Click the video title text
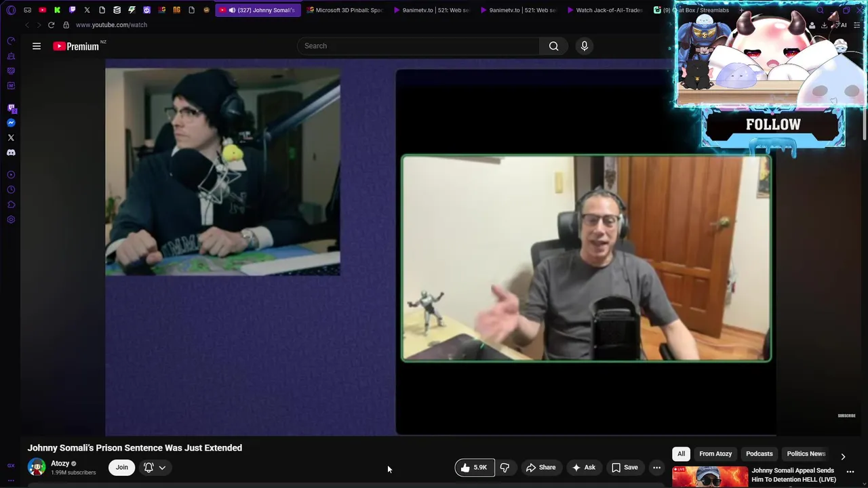 pos(135,448)
